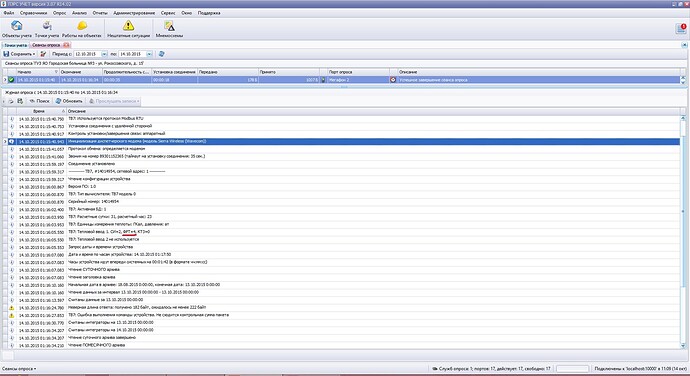Viewport: 690px width, 376px height.
Task: Sort by Время column header
Action: pos(41,111)
